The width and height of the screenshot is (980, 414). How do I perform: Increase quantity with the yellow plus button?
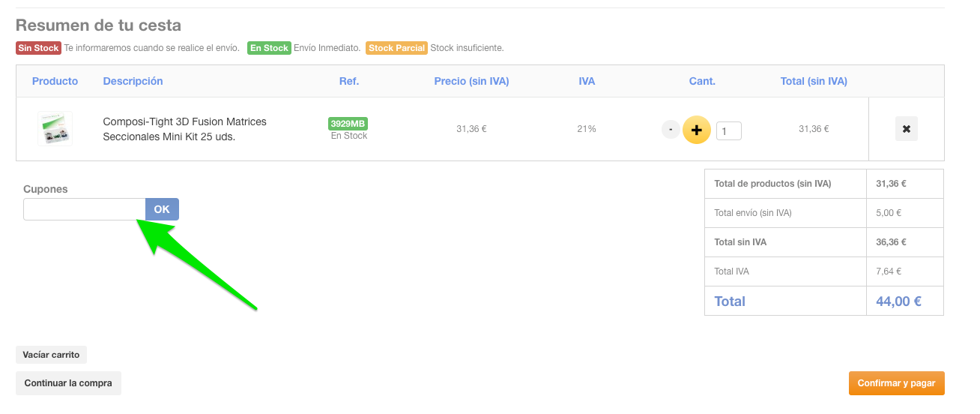696,130
